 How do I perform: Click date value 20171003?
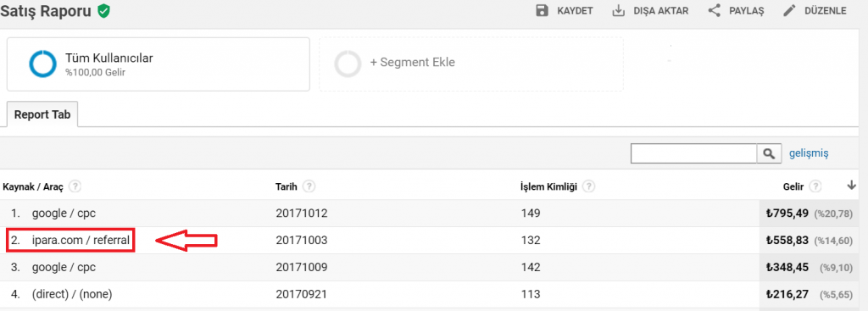[301, 240]
